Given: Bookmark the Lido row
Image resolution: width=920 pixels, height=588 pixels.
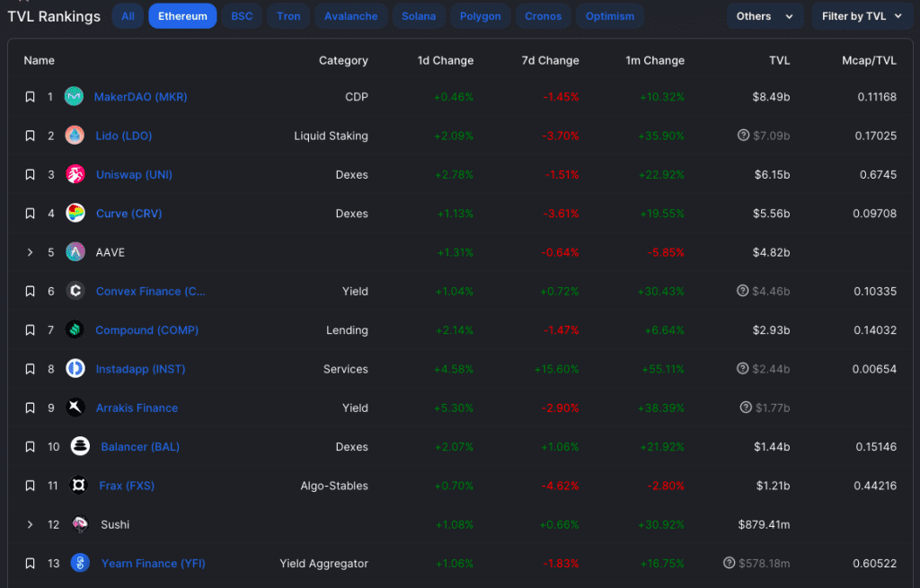Looking at the screenshot, I should (30, 136).
